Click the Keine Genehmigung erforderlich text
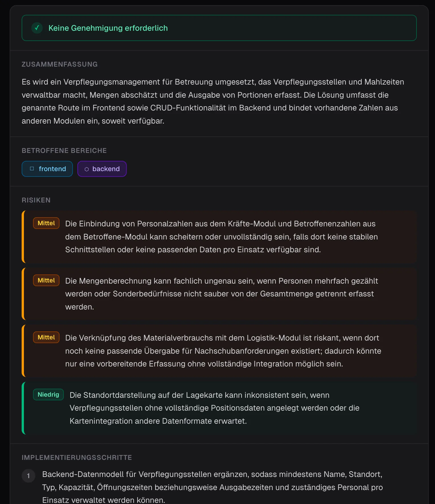This screenshot has width=435, height=504. (108, 28)
